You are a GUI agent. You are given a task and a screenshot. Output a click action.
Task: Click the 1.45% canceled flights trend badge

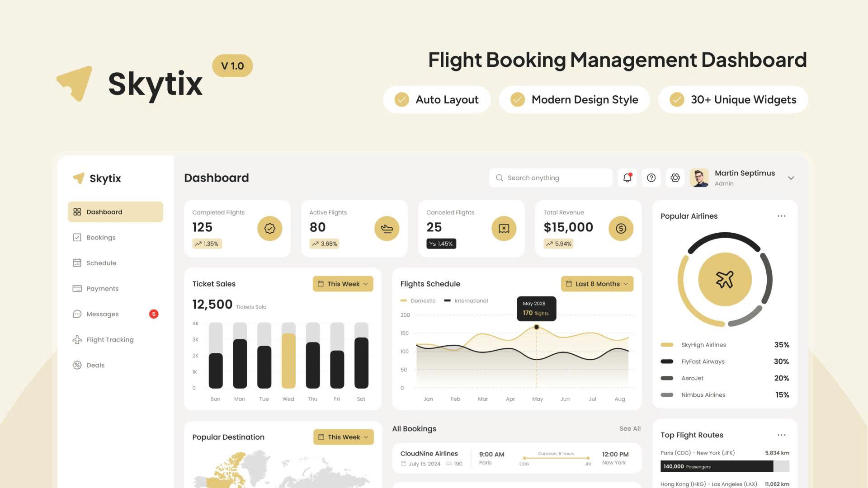point(441,244)
